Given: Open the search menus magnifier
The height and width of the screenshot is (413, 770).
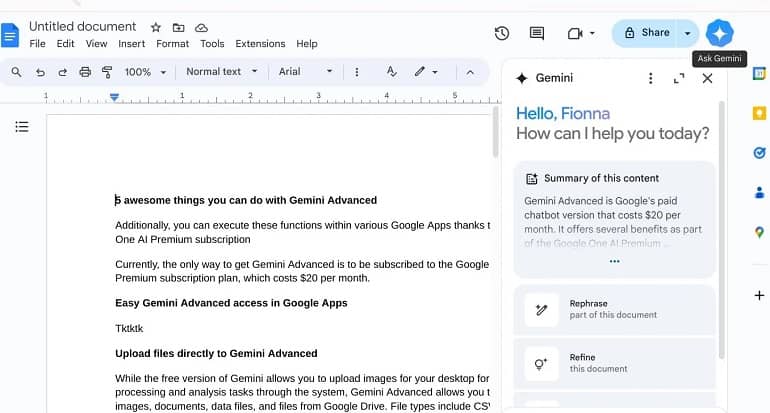Looking at the screenshot, I should click(x=16, y=72).
